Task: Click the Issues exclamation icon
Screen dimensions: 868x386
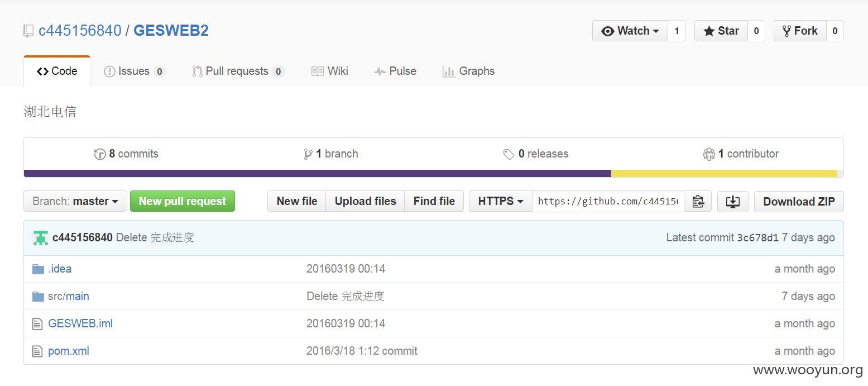Action: (x=109, y=72)
